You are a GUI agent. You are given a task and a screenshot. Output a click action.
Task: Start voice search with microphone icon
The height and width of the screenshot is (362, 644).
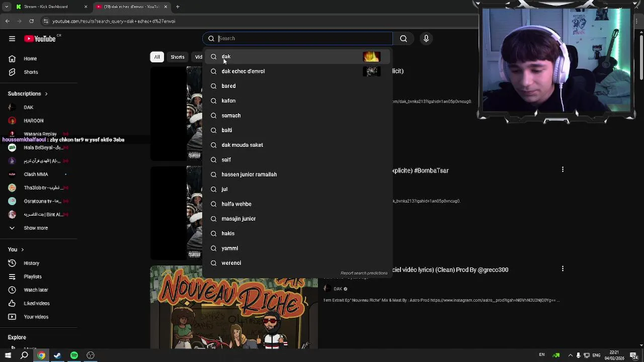tap(426, 38)
